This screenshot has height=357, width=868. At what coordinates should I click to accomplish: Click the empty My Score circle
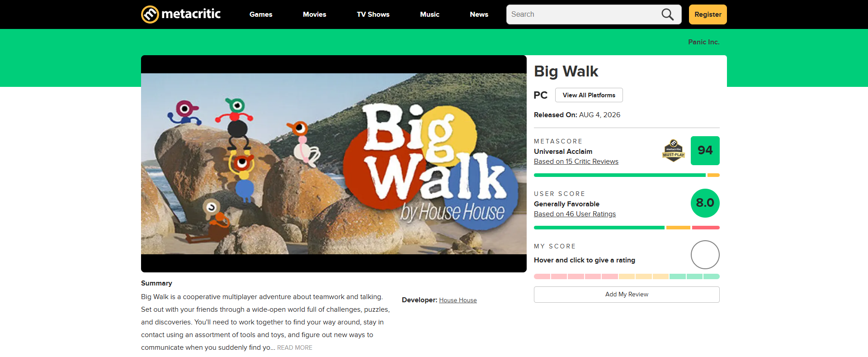point(705,255)
